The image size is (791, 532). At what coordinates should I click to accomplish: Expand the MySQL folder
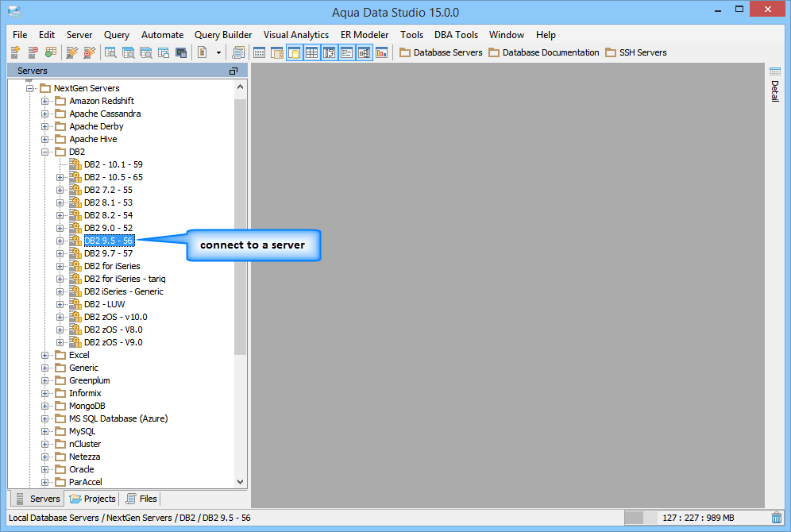(45, 431)
